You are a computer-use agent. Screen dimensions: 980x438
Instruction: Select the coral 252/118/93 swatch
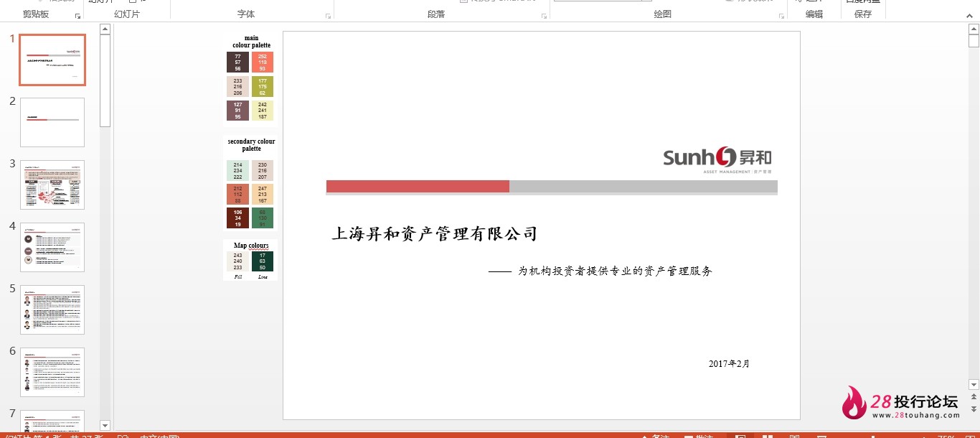pos(263,62)
